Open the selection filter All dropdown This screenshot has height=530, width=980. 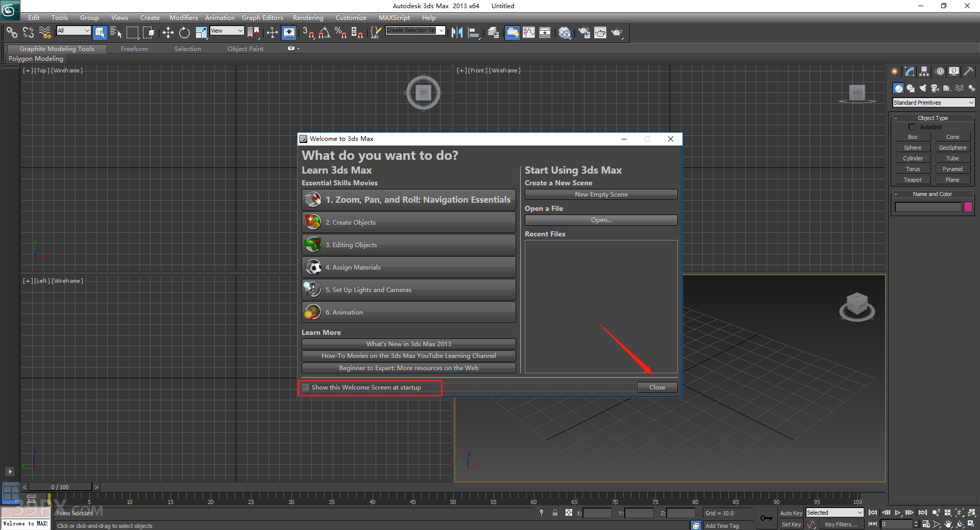(73, 31)
